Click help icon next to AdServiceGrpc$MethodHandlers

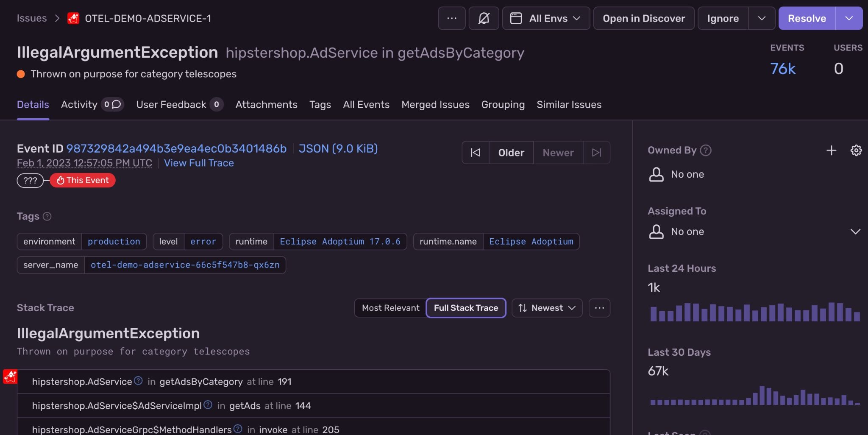pyautogui.click(x=238, y=429)
